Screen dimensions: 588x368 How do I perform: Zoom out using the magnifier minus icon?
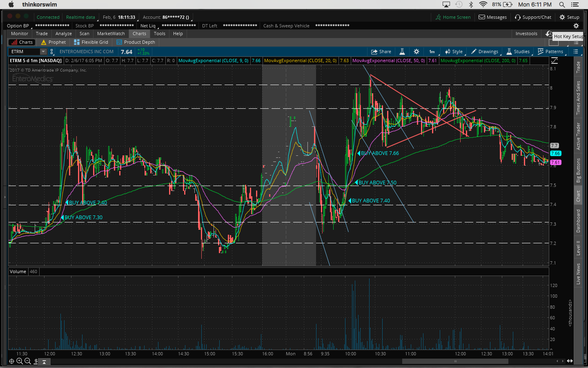[28, 361]
